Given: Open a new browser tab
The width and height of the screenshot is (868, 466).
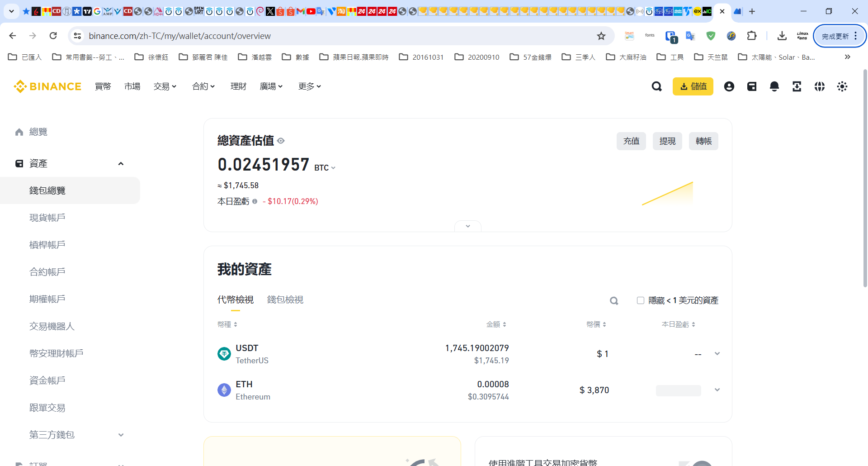Looking at the screenshot, I should coord(752,11).
